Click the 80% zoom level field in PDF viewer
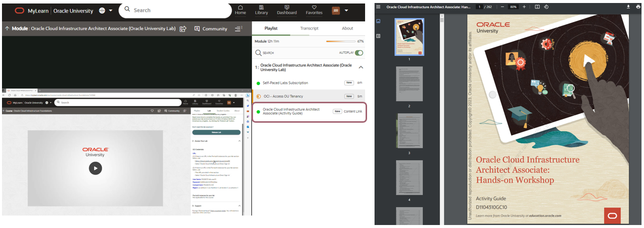Image resolution: width=644 pixels, height=228 pixels. 513,6
